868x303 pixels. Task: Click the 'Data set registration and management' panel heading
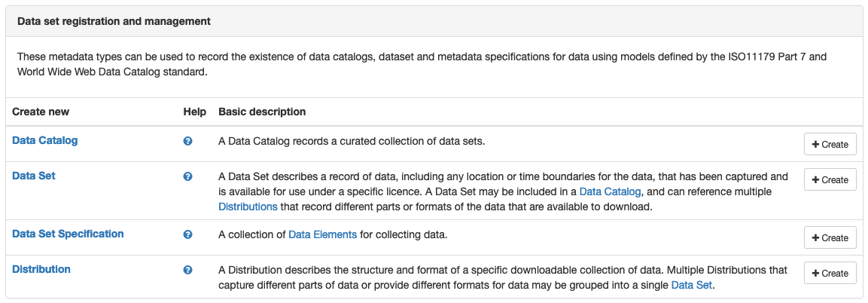[x=114, y=22]
